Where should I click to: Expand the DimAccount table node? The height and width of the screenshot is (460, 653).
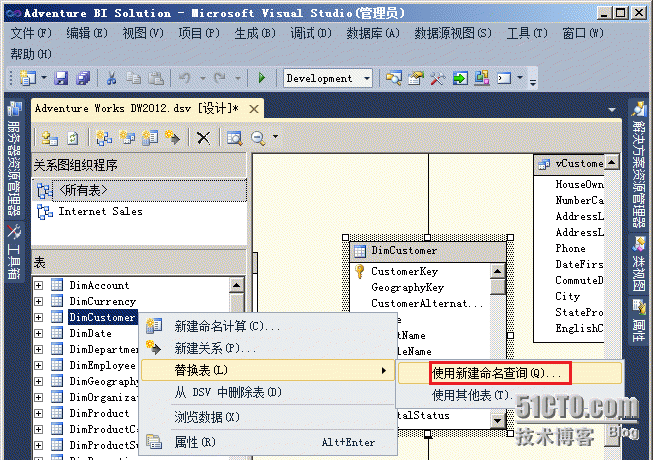39,285
